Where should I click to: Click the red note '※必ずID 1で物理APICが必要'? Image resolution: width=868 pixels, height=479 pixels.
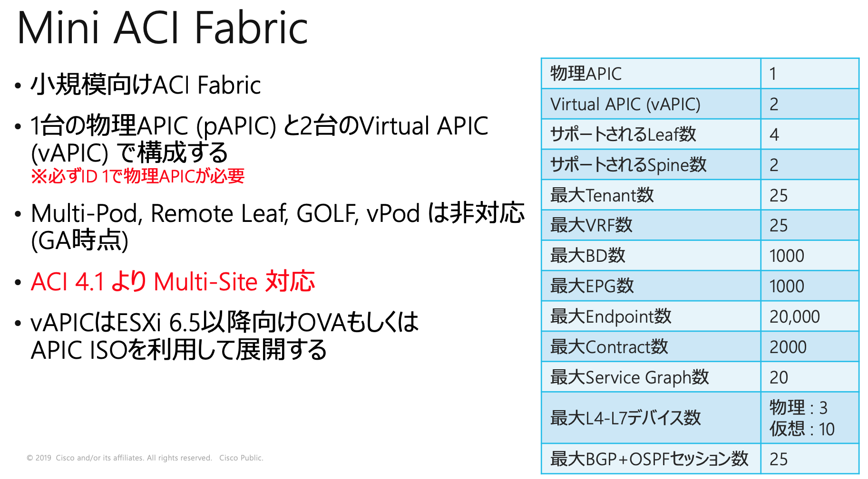pos(138,176)
